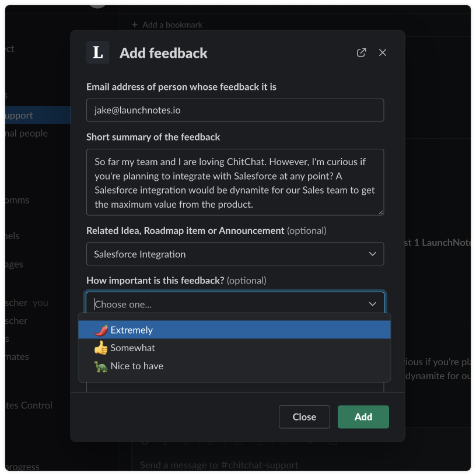
Task: Click the message input for #chitchat-support
Action: [x=219, y=465]
